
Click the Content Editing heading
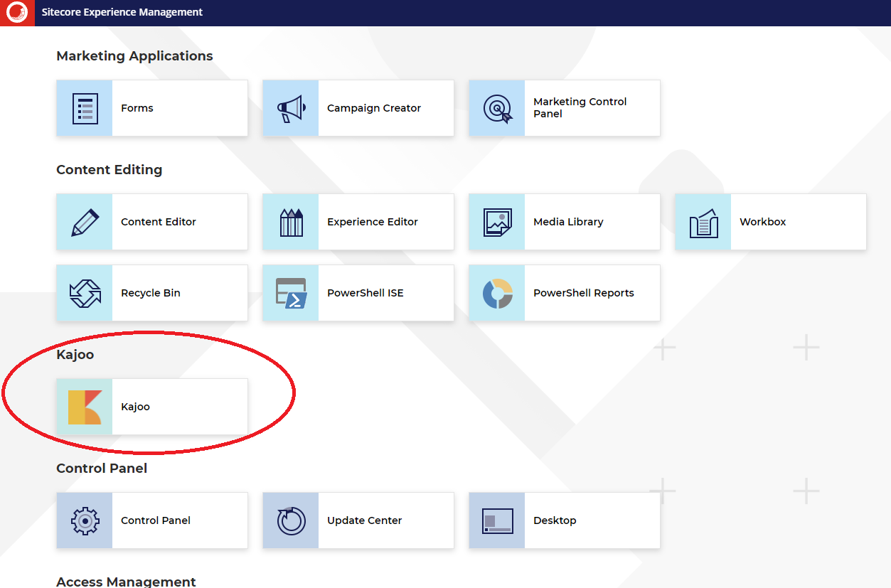click(110, 170)
